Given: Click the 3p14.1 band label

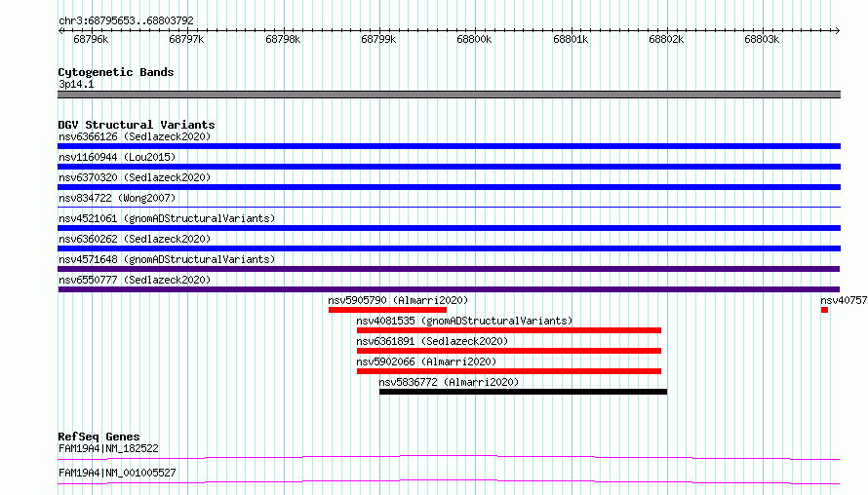Looking at the screenshot, I should coord(76,84).
